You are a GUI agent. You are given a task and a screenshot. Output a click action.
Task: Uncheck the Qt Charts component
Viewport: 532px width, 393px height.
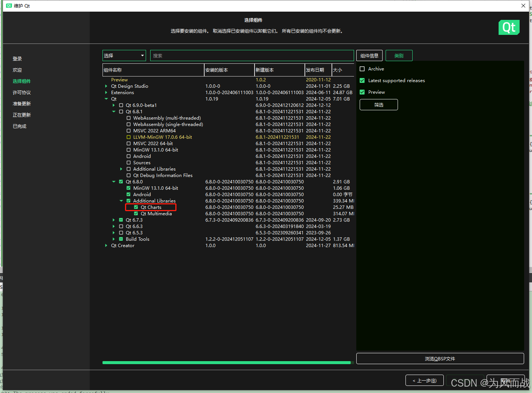tap(136, 207)
